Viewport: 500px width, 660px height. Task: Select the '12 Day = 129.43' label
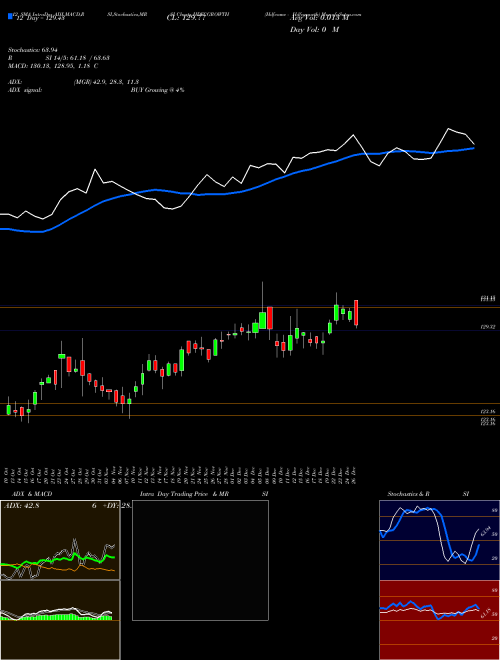39,18
